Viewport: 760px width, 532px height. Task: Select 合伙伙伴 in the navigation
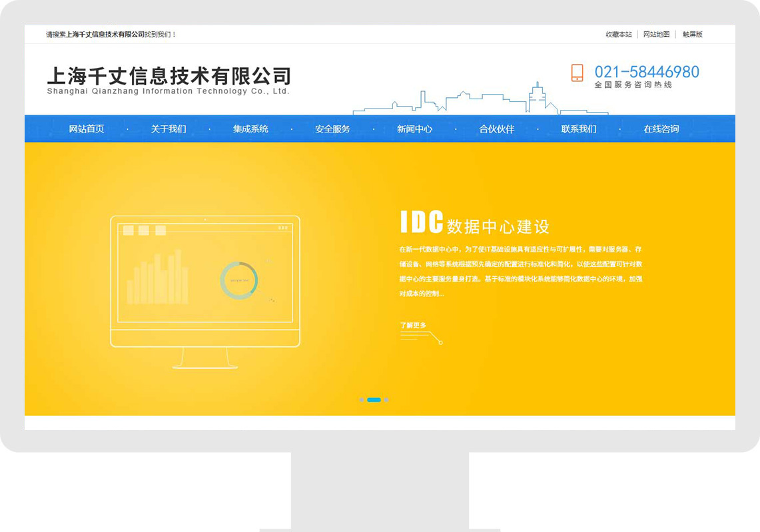point(497,129)
